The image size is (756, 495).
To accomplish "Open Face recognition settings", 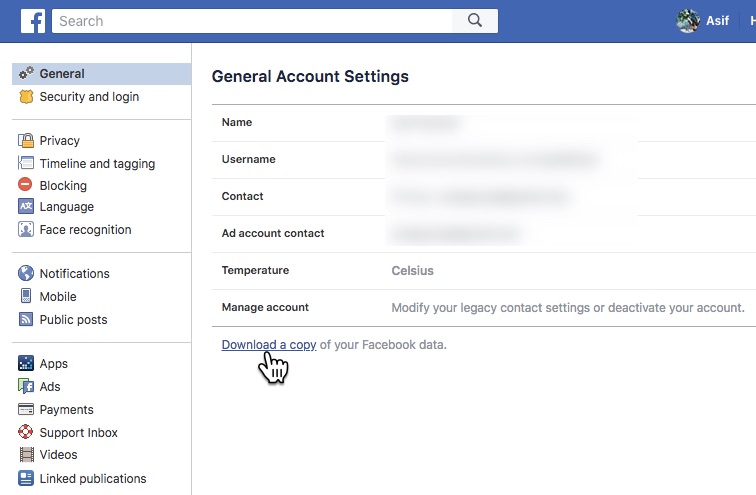I will tap(85, 230).
